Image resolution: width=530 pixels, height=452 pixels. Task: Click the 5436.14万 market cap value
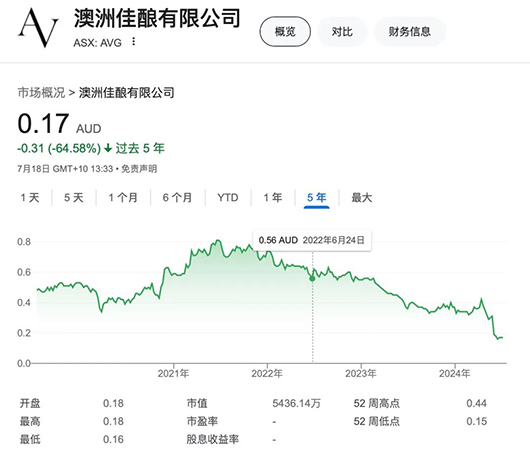point(296,403)
